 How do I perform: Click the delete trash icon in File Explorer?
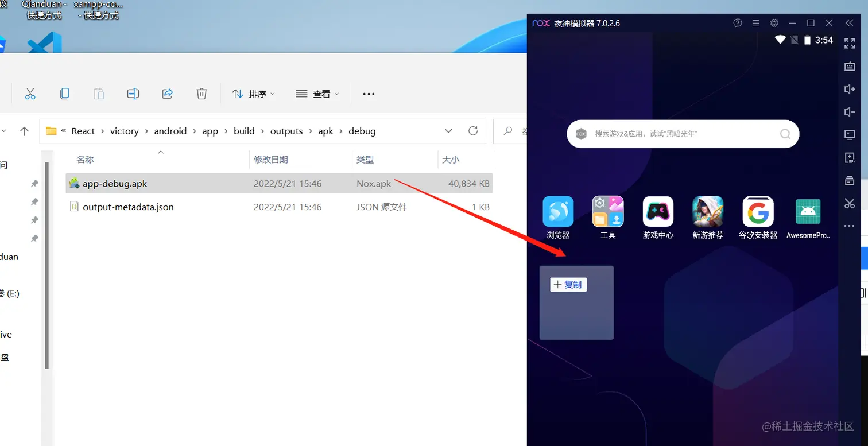point(201,94)
